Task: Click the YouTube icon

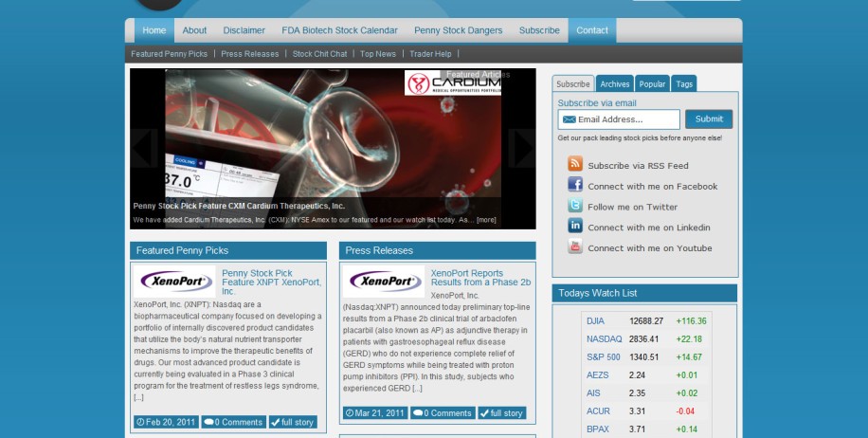Action: pyautogui.click(x=574, y=246)
